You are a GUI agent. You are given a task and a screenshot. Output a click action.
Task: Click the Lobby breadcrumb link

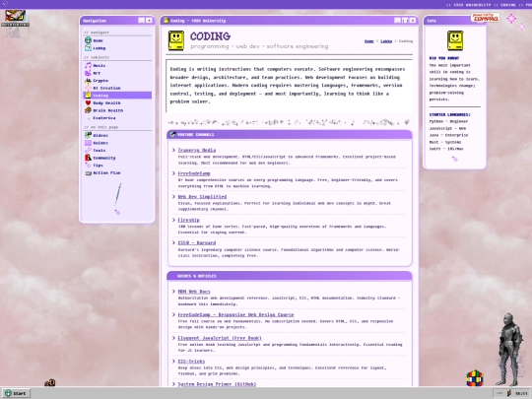point(386,41)
